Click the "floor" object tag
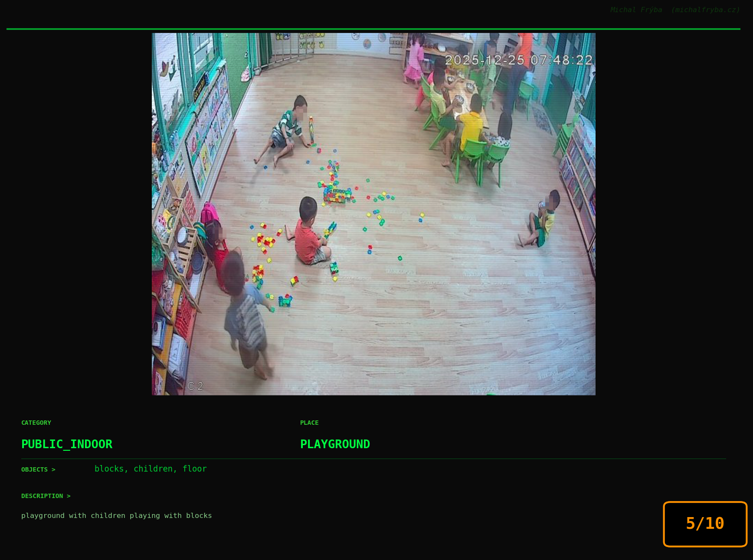The image size is (753, 560). (x=194, y=469)
